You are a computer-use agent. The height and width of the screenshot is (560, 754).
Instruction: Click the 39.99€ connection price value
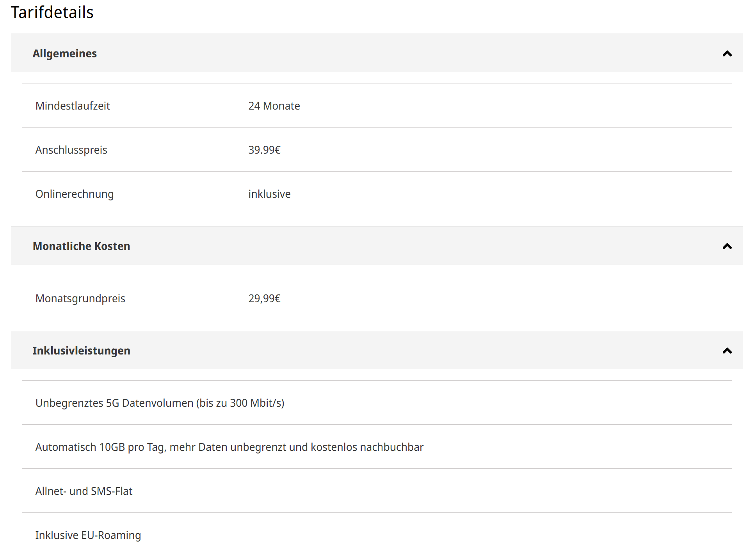[x=264, y=150]
